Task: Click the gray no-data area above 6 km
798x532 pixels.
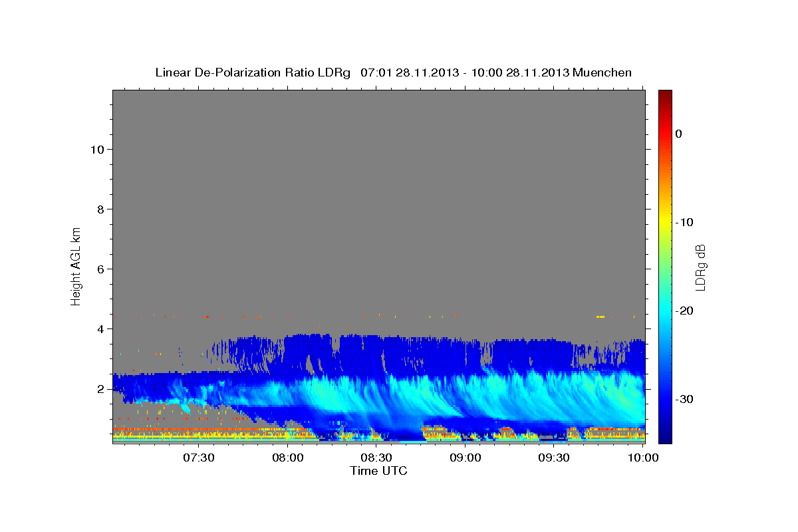Action: 378,180
